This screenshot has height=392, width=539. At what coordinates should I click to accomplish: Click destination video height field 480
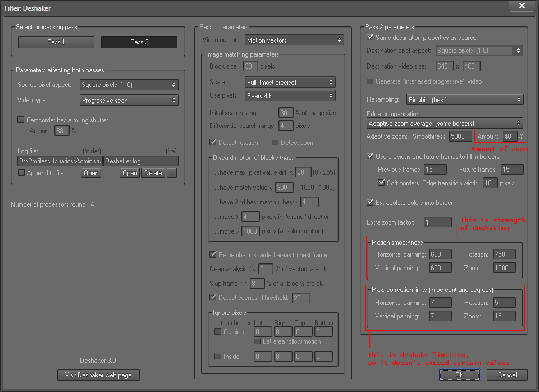pyautogui.click(x=472, y=66)
